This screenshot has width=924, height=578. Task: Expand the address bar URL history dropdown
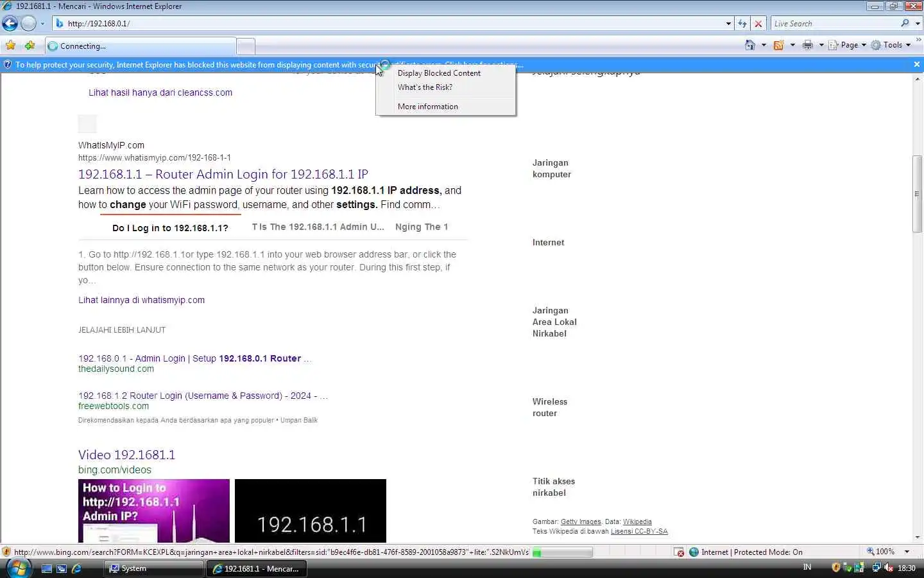pos(728,24)
